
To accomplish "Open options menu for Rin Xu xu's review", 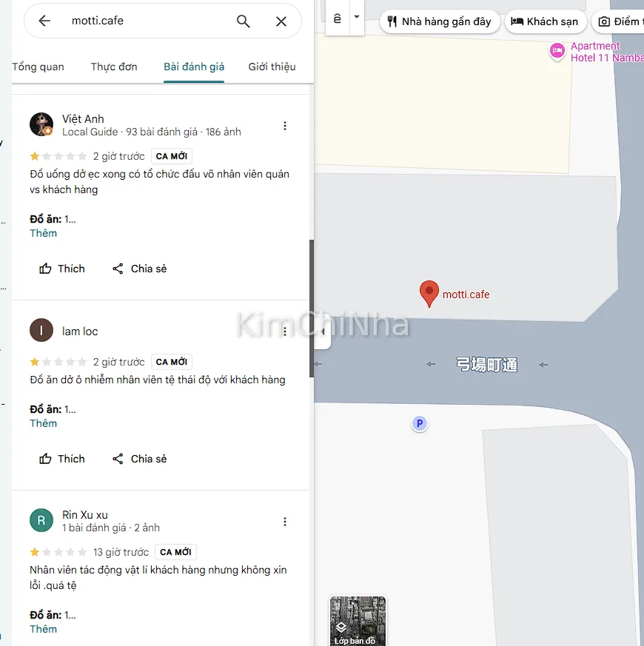I will tap(285, 522).
